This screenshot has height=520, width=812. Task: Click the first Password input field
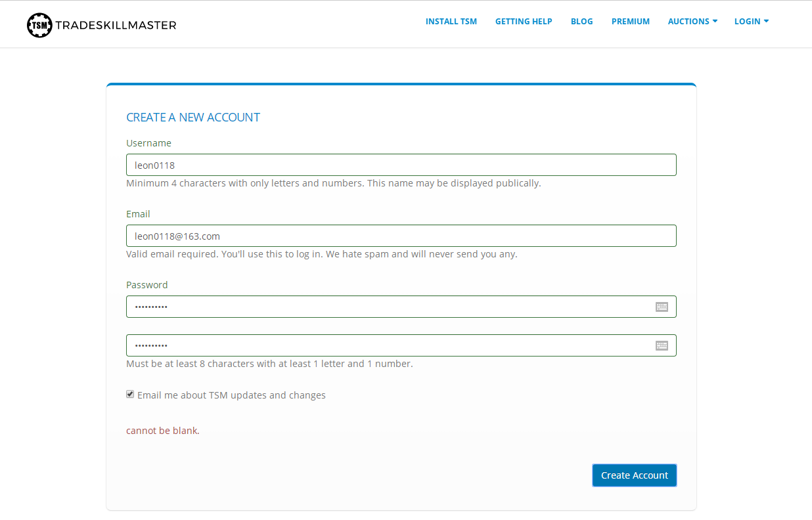click(x=401, y=307)
